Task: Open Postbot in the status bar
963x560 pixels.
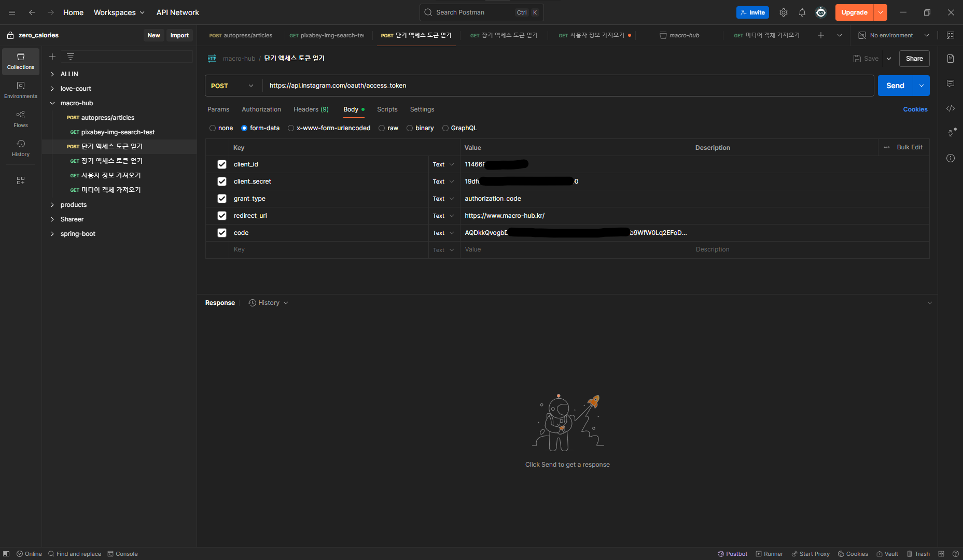Action: (x=732, y=554)
